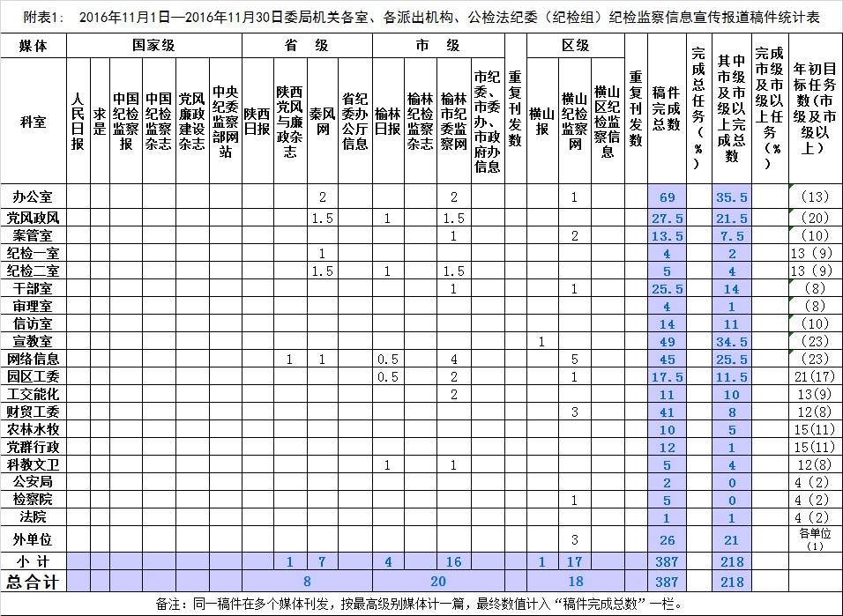Viewport: 843px width, 616px height.
Task: Click value 35.5 in 办公室 row
Action: point(732,197)
